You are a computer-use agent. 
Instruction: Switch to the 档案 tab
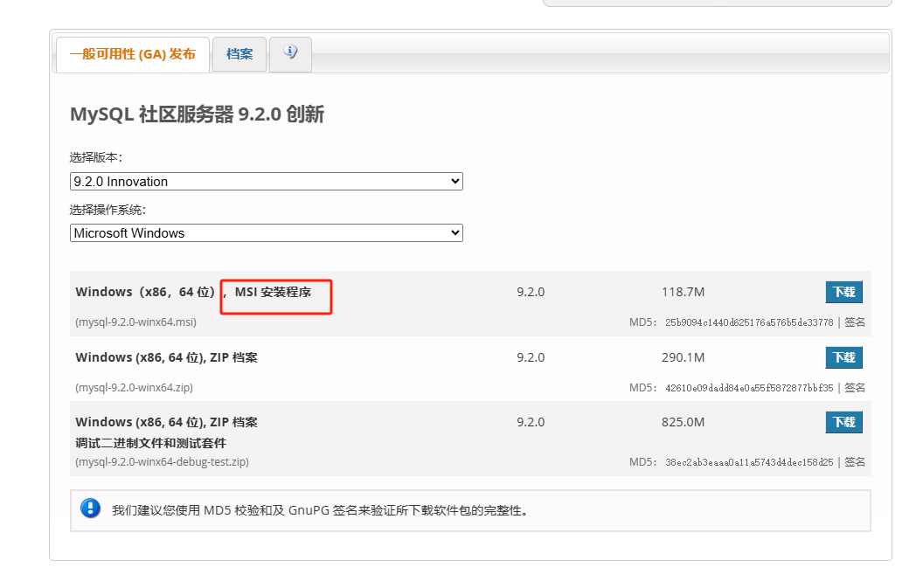click(239, 53)
